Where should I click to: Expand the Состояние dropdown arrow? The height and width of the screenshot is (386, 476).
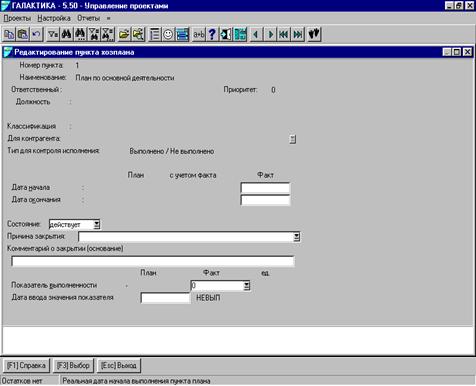click(96, 225)
